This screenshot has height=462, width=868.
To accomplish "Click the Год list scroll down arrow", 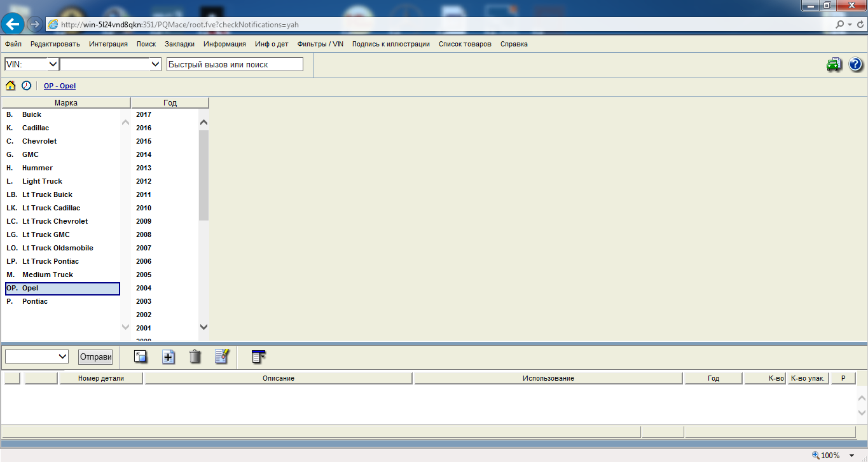I will click(x=203, y=327).
